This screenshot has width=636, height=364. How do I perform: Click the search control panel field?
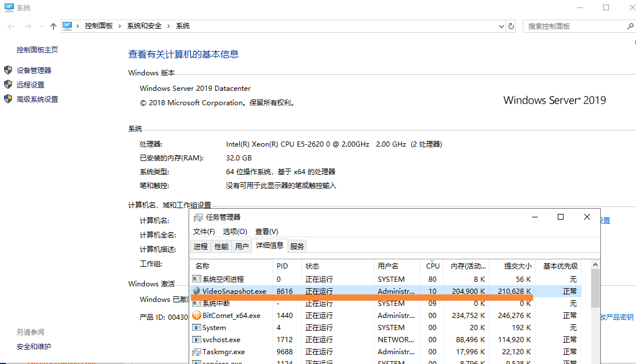575,26
